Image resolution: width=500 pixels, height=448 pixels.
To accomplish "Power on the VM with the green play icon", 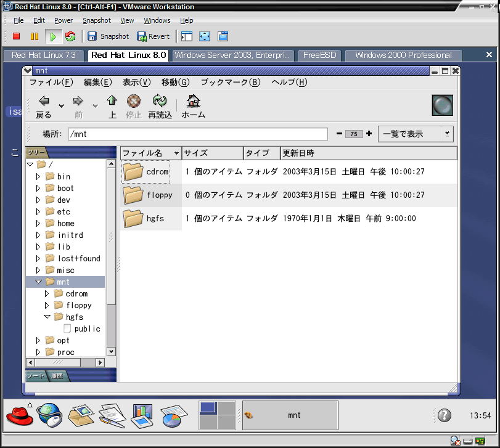I will [x=53, y=36].
